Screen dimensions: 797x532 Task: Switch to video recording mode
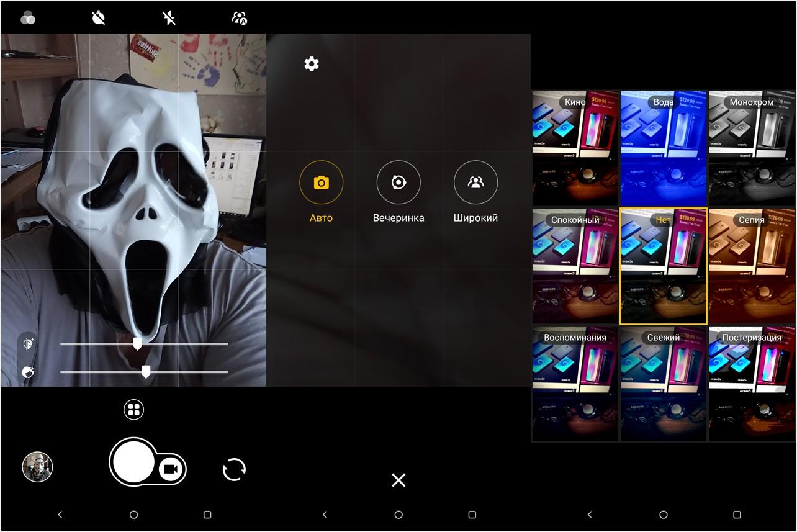[170, 470]
